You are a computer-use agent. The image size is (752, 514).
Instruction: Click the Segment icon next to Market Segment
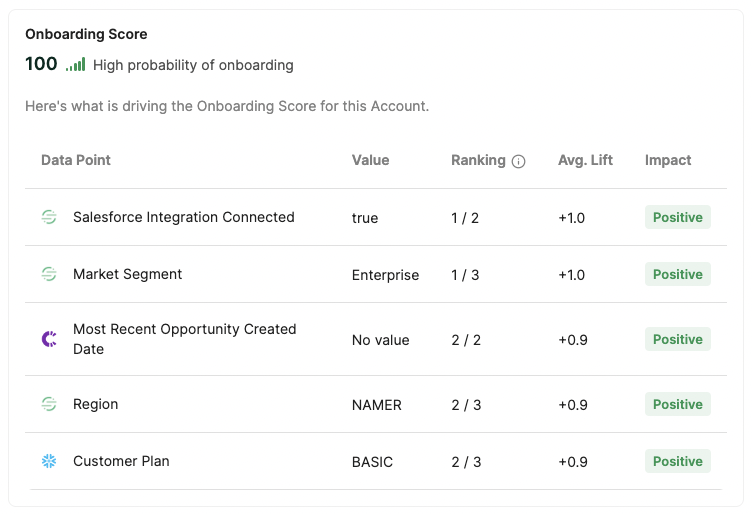point(49,274)
